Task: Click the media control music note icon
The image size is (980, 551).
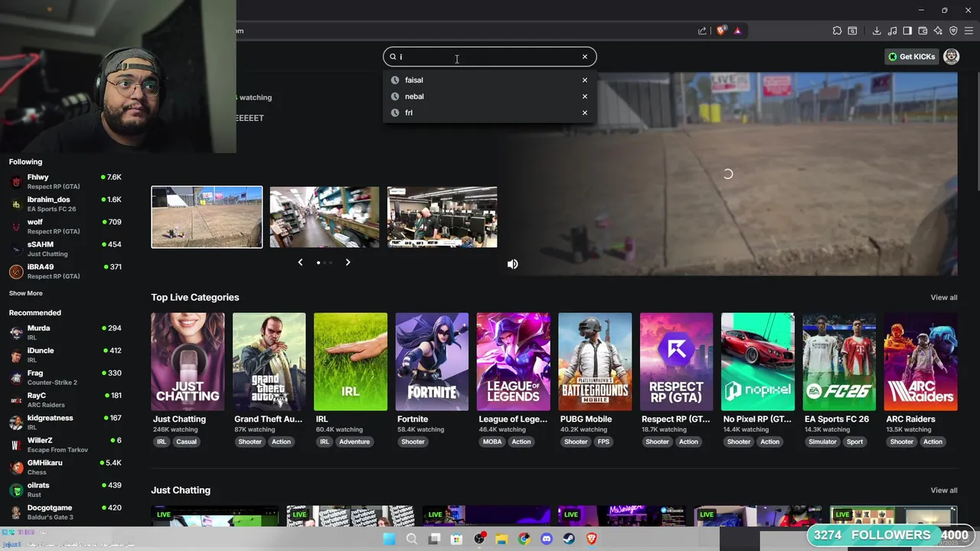Action: click(892, 31)
